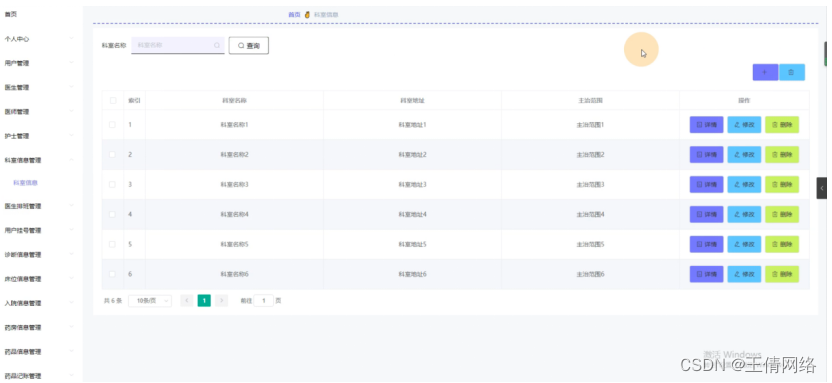Click 修改 for row 科室名称4

(x=744, y=214)
